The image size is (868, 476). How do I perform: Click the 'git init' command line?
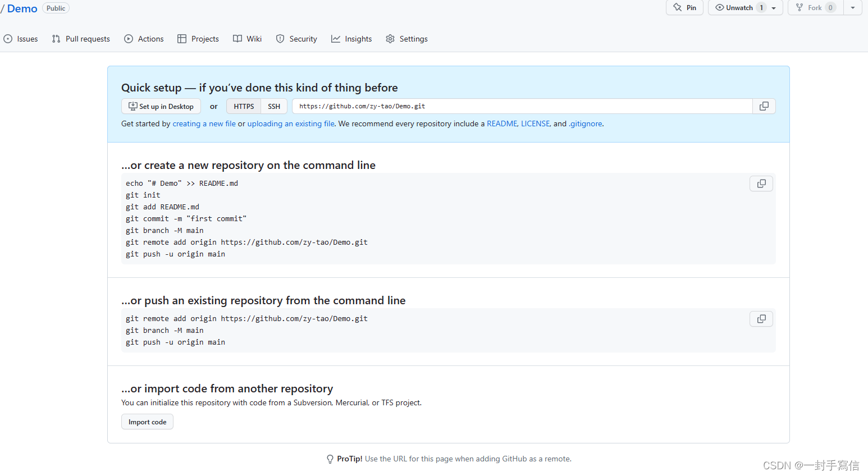point(143,195)
